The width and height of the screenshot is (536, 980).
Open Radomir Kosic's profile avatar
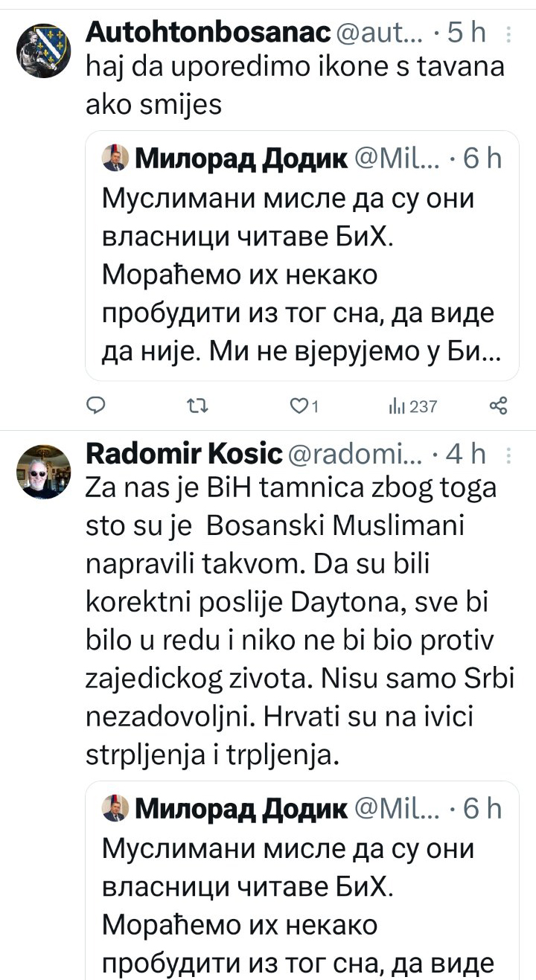point(44,471)
